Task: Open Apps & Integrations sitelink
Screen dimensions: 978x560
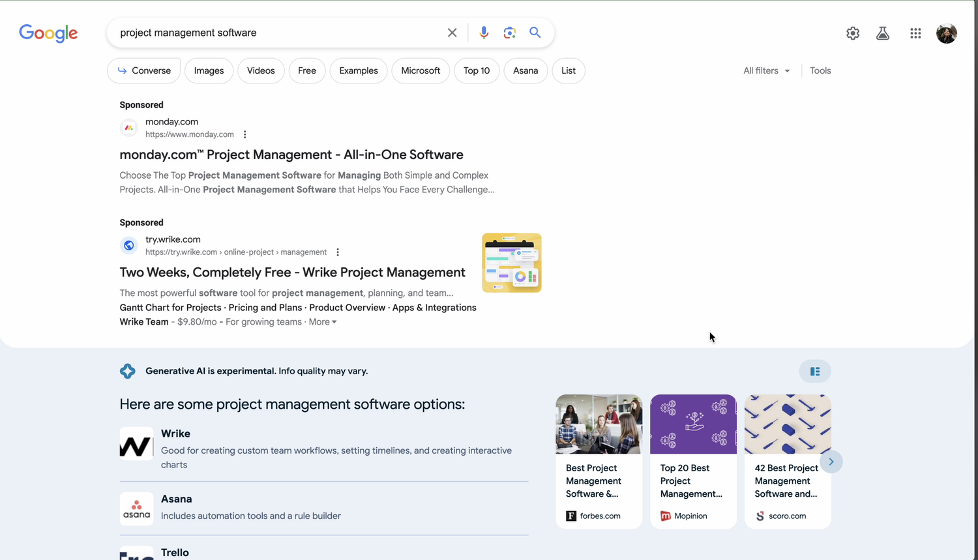Action: click(434, 308)
